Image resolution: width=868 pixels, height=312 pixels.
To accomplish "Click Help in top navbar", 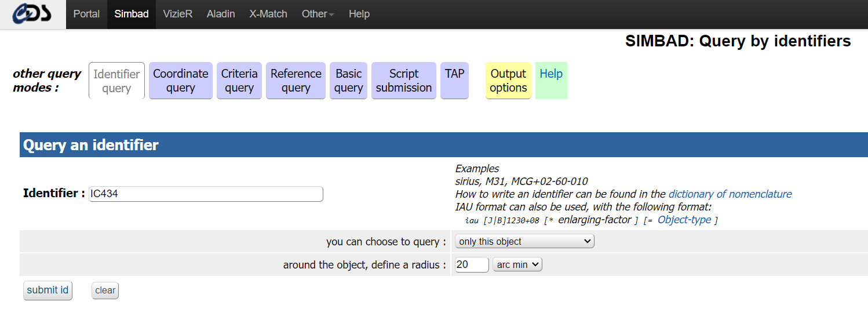I will click(359, 14).
